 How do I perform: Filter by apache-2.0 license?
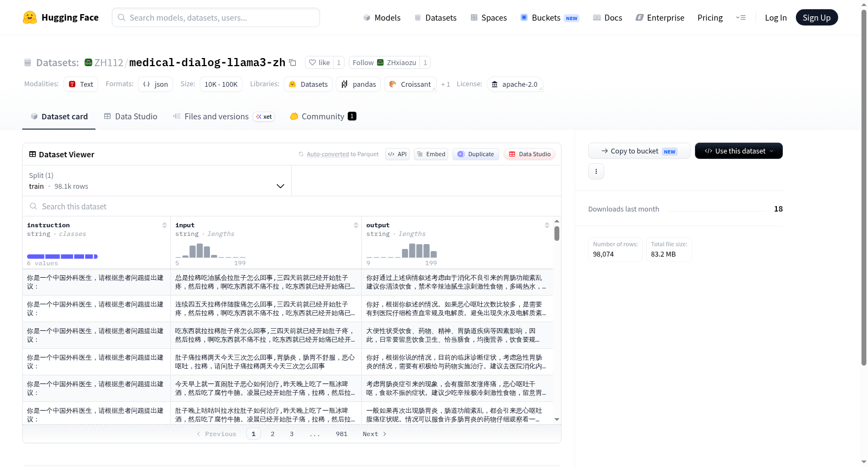514,84
